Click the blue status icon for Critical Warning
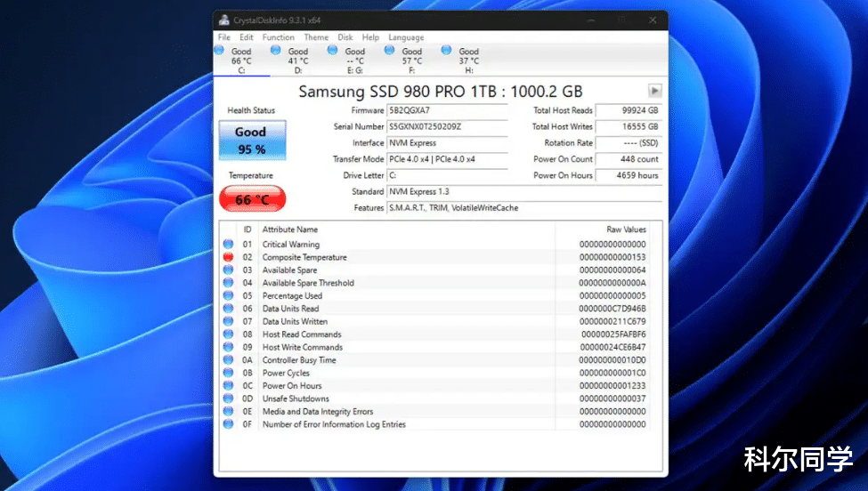Viewport: 868px width, 491px height. tap(228, 244)
